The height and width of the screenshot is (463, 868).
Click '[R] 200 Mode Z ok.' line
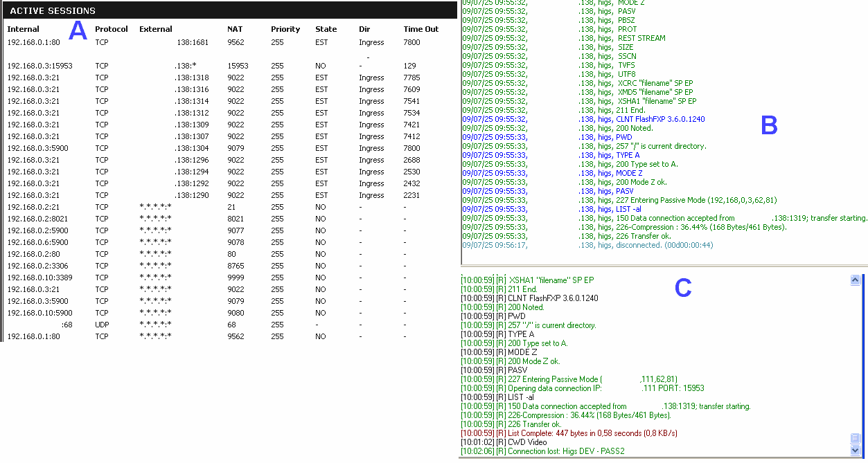[511, 361]
